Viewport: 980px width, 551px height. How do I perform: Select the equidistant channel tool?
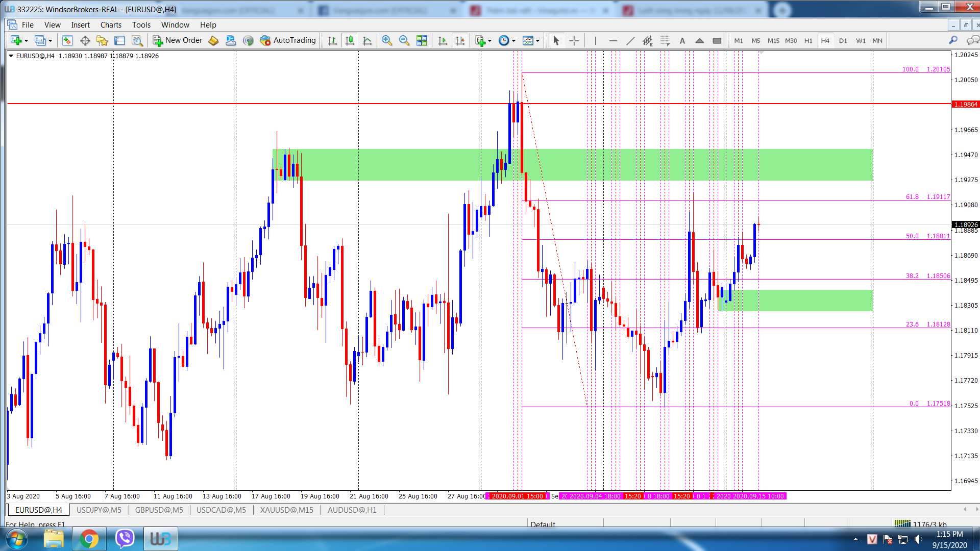pos(647,40)
